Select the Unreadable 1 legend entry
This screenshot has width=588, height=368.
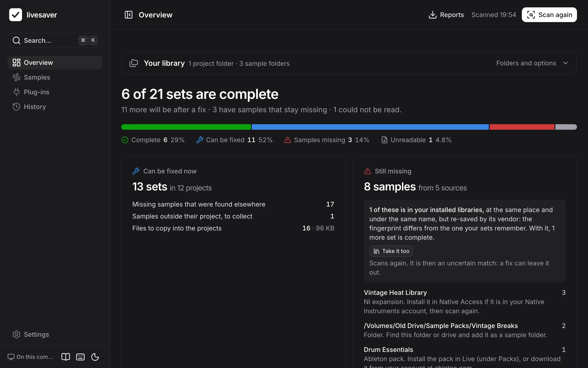tap(416, 140)
